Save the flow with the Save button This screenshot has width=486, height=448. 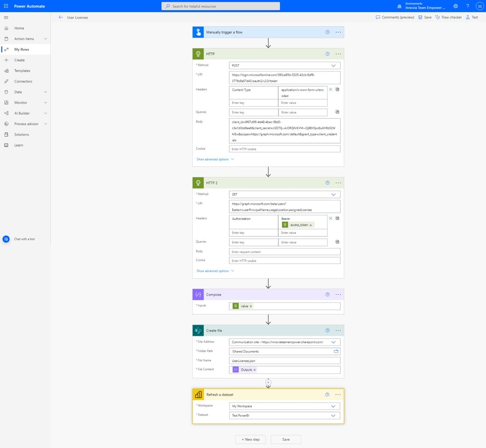click(x=286, y=439)
